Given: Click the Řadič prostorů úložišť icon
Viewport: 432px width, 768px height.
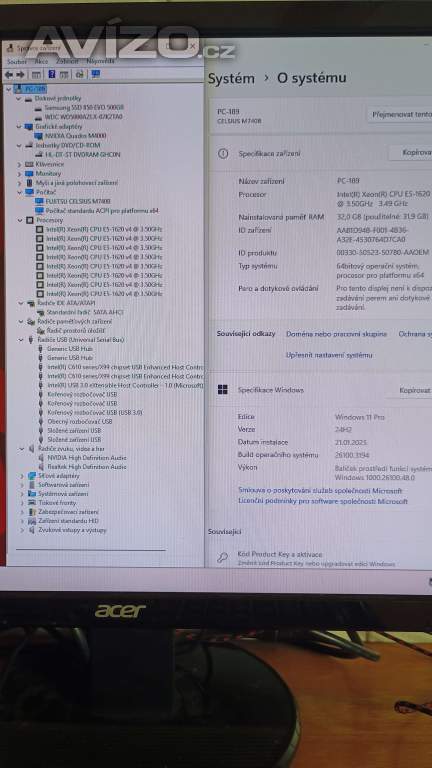Looking at the screenshot, I should [41, 331].
